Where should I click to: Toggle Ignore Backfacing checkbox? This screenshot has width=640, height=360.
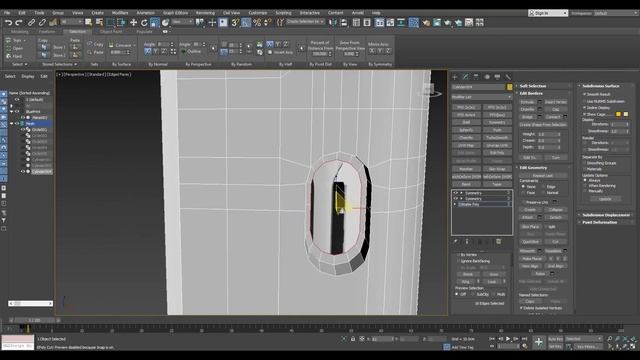(458, 261)
